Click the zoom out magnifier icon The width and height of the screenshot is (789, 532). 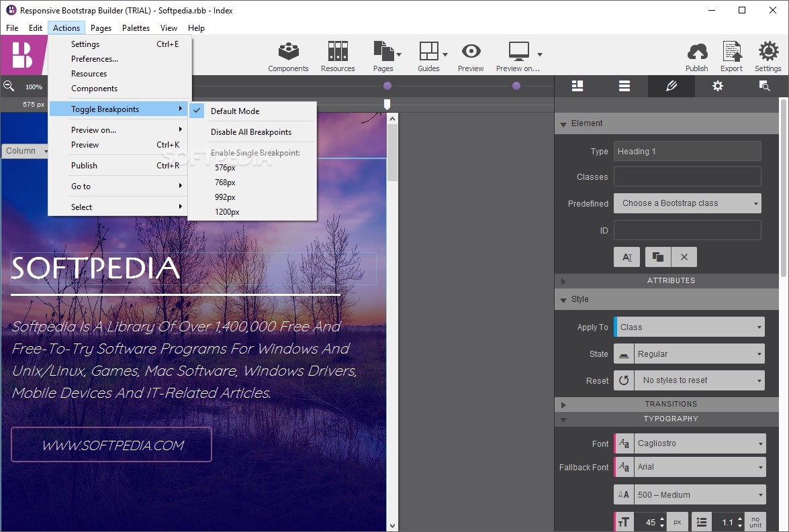coord(9,86)
